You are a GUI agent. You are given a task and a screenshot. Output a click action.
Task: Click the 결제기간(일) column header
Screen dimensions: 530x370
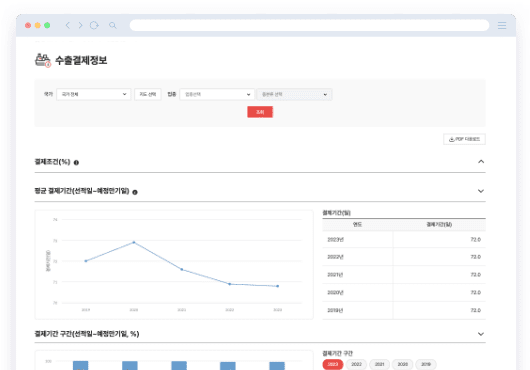[x=439, y=224]
